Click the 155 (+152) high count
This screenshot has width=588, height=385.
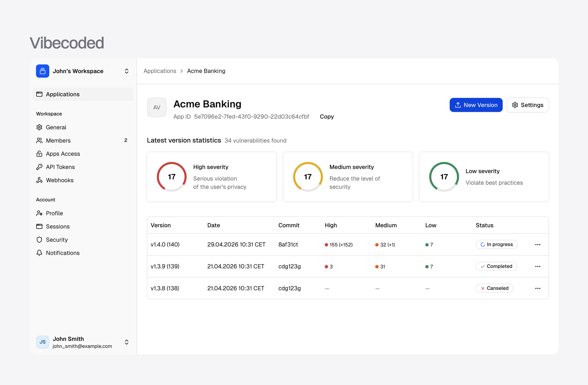339,245
